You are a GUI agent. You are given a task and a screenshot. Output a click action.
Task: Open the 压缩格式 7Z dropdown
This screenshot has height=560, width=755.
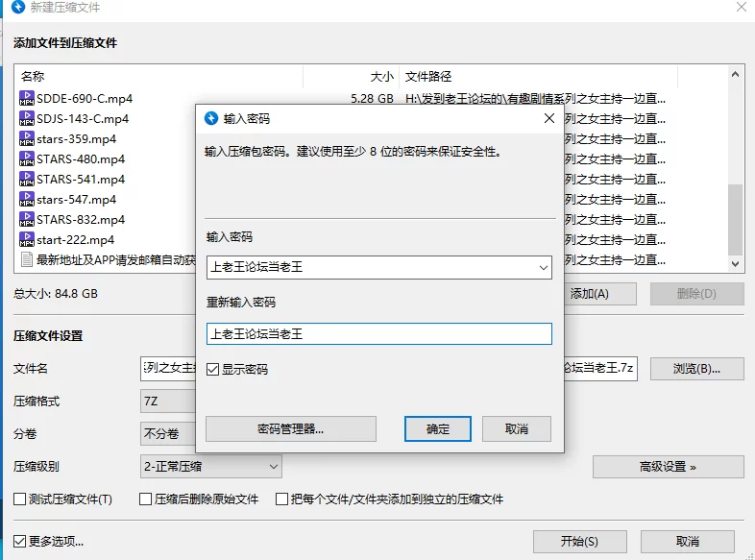(x=168, y=402)
